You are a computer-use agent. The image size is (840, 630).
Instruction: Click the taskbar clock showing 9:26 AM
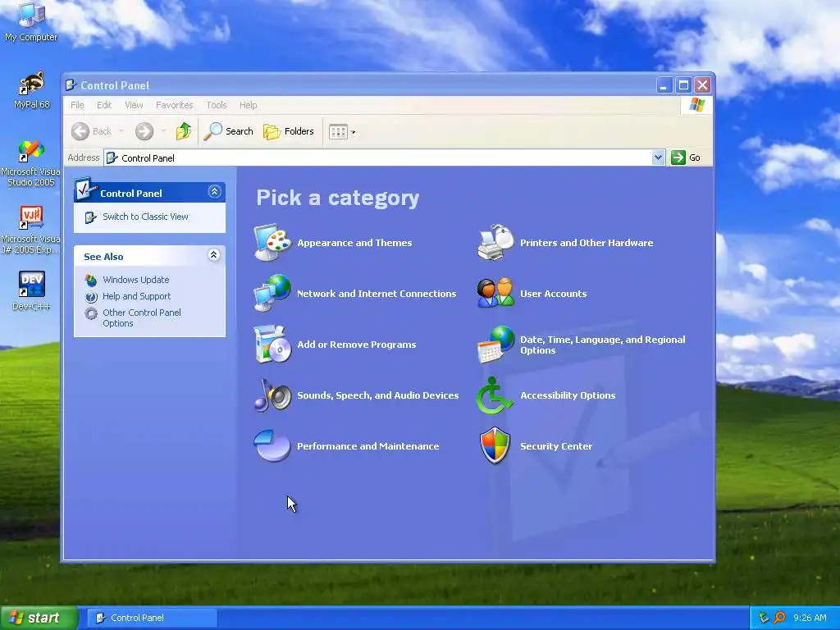point(810,618)
